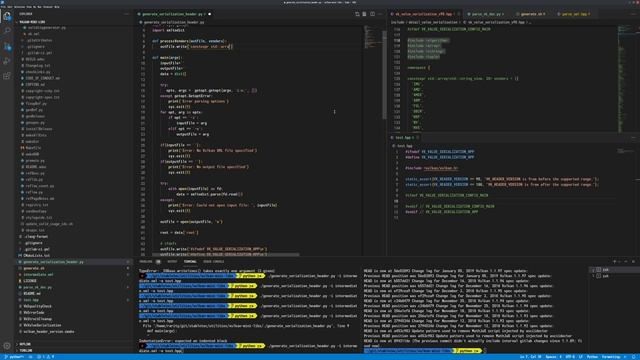Open the File menu
The height and width of the screenshot is (360, 640).
pos(4,7)
